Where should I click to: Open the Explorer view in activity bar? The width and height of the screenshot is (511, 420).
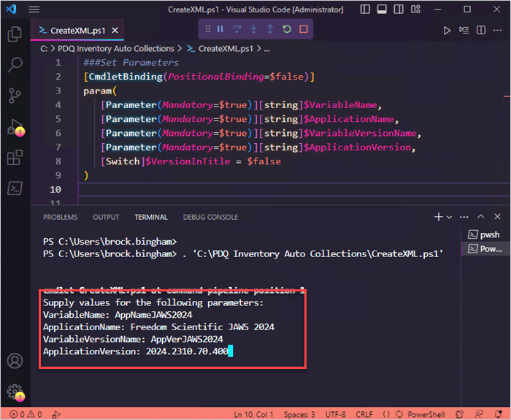coord(15,34)
